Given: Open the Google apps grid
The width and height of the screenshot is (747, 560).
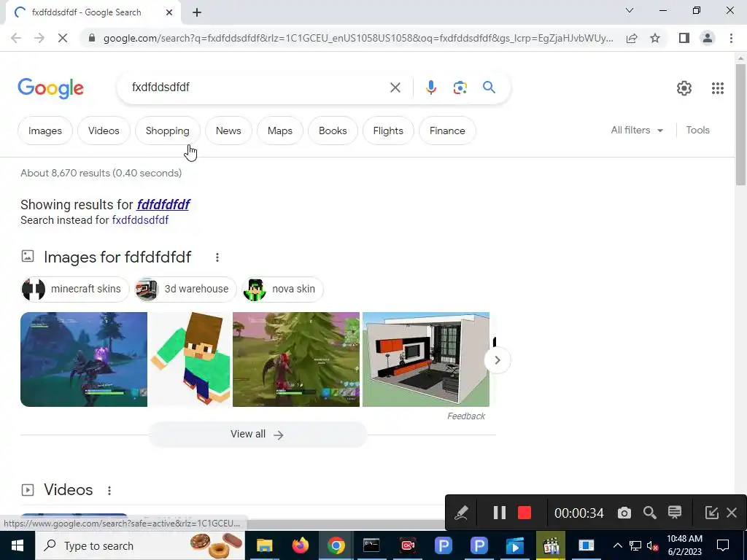Looking at the screenshot, I should tap(718, 88).
